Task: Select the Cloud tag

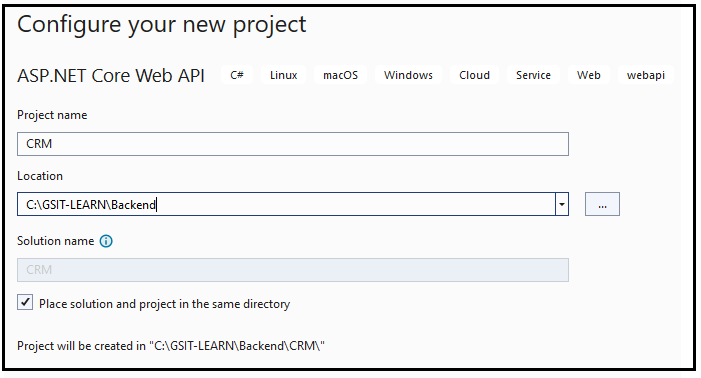Action: pyautogui.click(x=474, y=75)
